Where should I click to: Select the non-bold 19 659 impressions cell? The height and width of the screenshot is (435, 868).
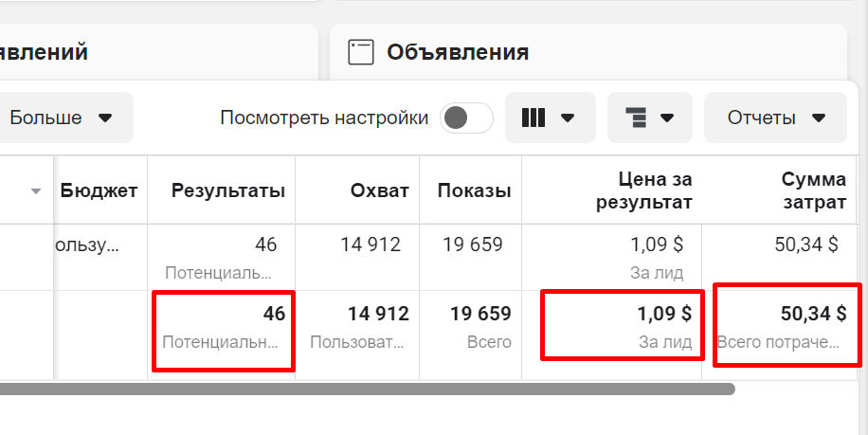[471, 257]
